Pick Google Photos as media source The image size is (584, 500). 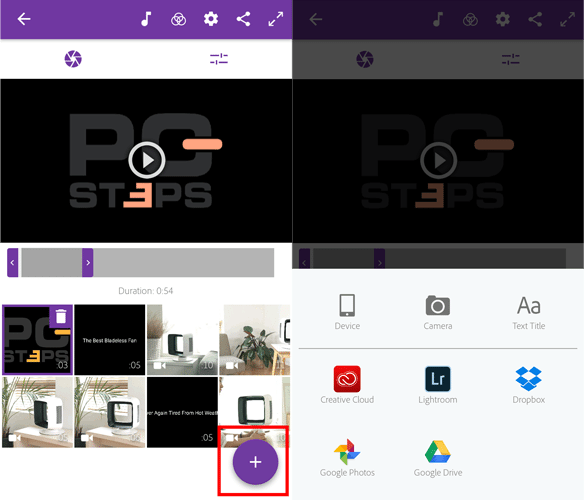tap(347, 458)
